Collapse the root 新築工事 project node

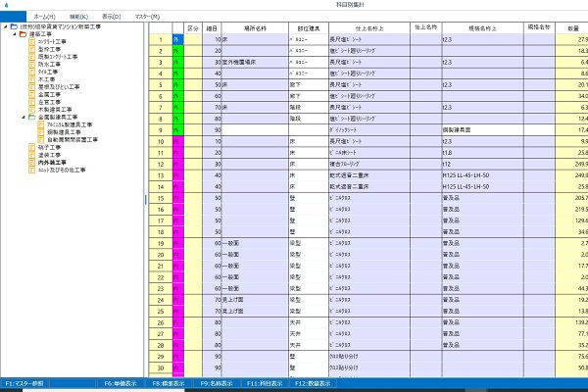tap(6, 26)
